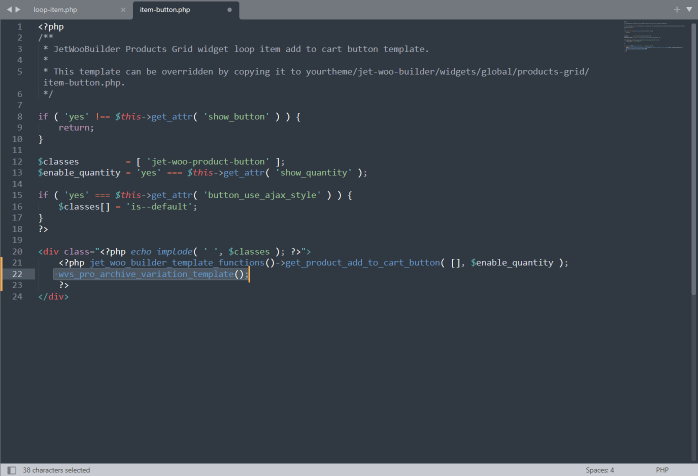
Task: Close the loop-item.php tab
Action: 123,10
